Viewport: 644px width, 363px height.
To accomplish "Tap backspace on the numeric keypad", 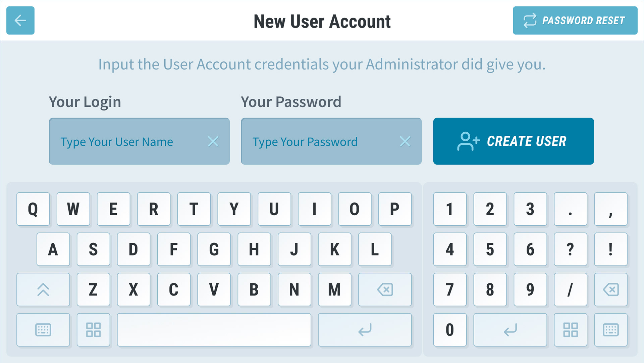I will pos(610,289).
